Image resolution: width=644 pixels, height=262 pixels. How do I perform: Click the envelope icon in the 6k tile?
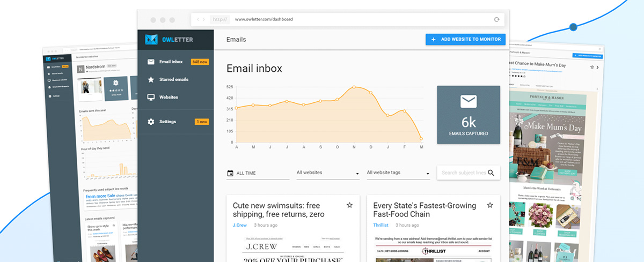tap(469, 101)
